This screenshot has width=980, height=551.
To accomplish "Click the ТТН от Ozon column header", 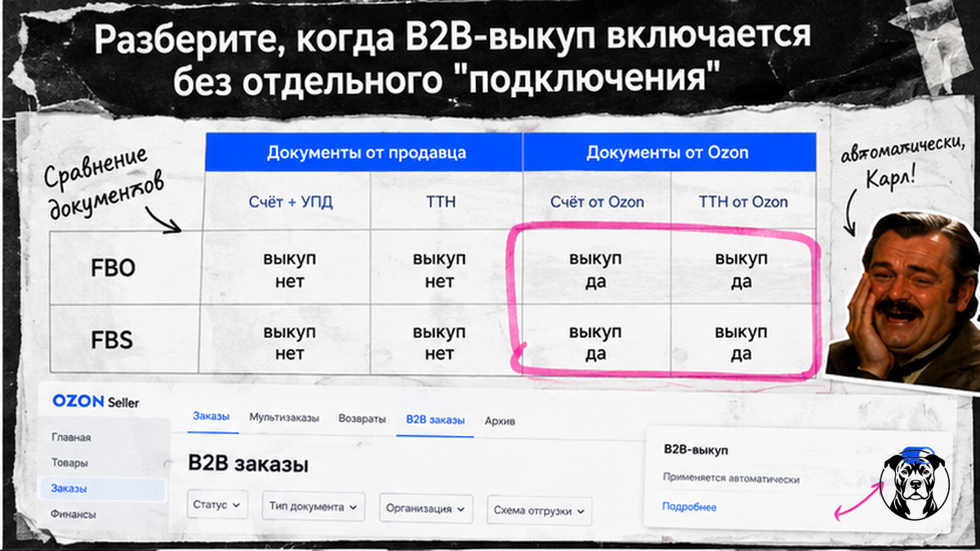I will 743,202.
